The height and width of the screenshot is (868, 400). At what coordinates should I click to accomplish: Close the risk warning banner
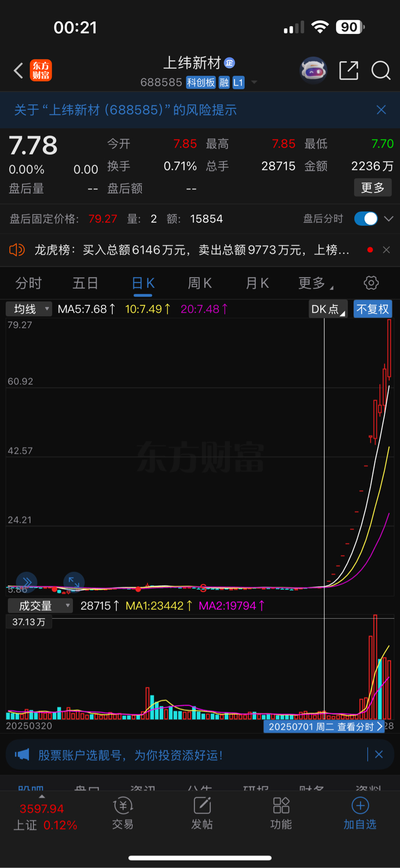[x=381, y=109]
